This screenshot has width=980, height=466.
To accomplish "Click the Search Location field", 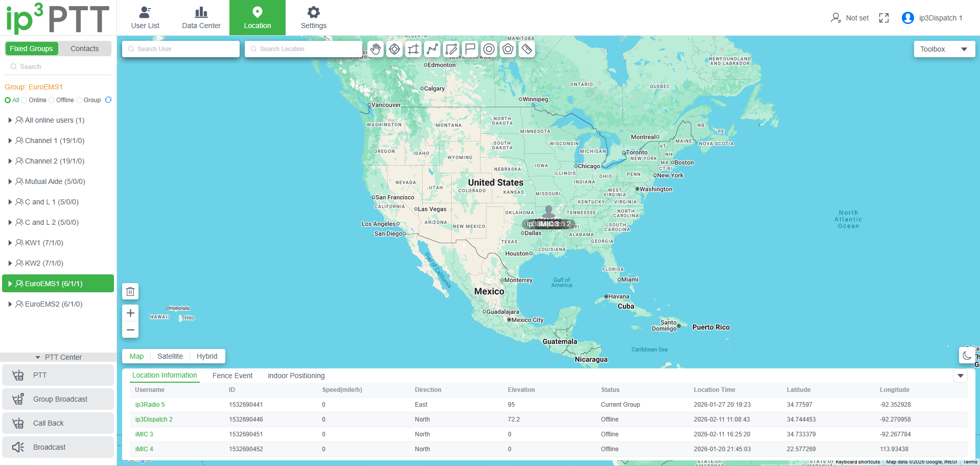I will tap(304, 49).
